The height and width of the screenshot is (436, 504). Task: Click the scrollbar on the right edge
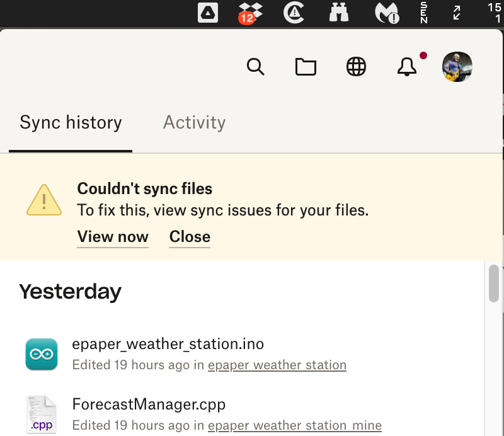point(494,284)
